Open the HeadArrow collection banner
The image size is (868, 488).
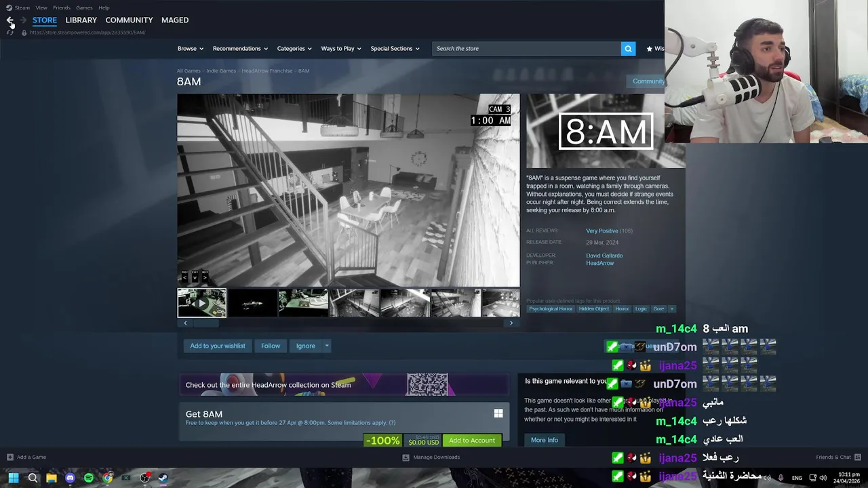343,384
